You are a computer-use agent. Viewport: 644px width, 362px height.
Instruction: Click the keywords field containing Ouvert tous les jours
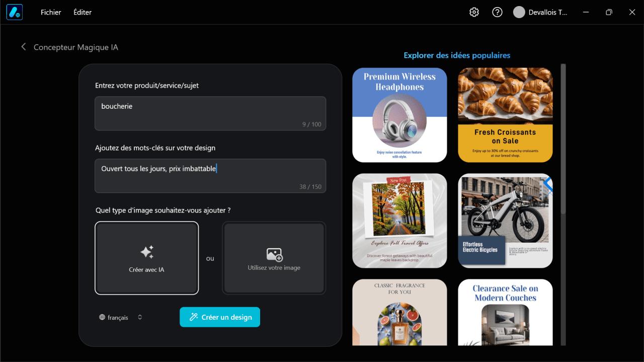(x=210, y=176)
